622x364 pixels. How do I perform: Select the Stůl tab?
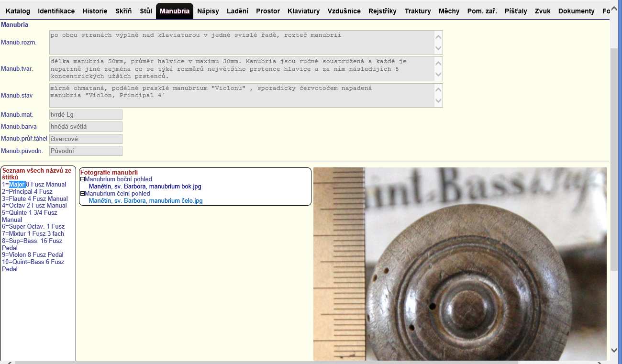tap(146, 11)
